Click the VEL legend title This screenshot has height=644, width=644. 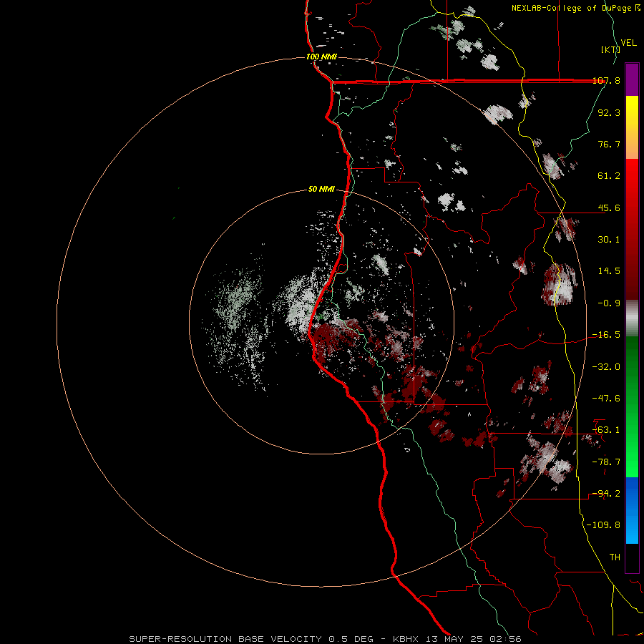[628, 42]
